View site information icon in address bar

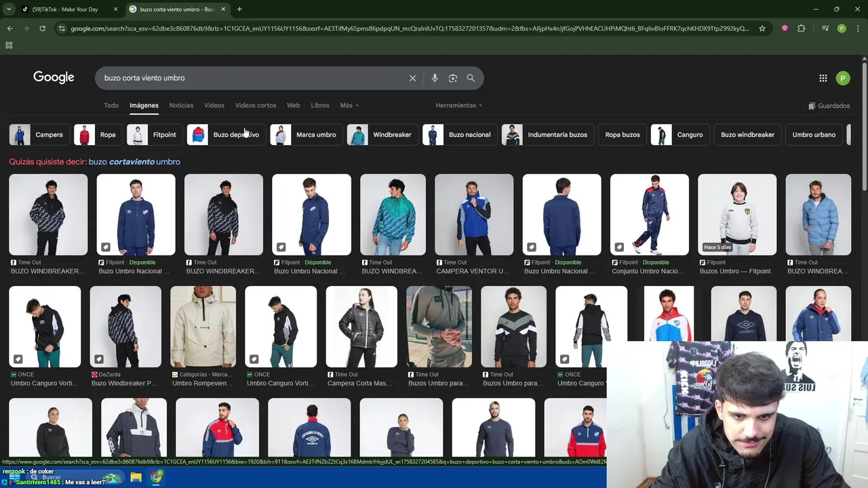[x=62, y=28]
